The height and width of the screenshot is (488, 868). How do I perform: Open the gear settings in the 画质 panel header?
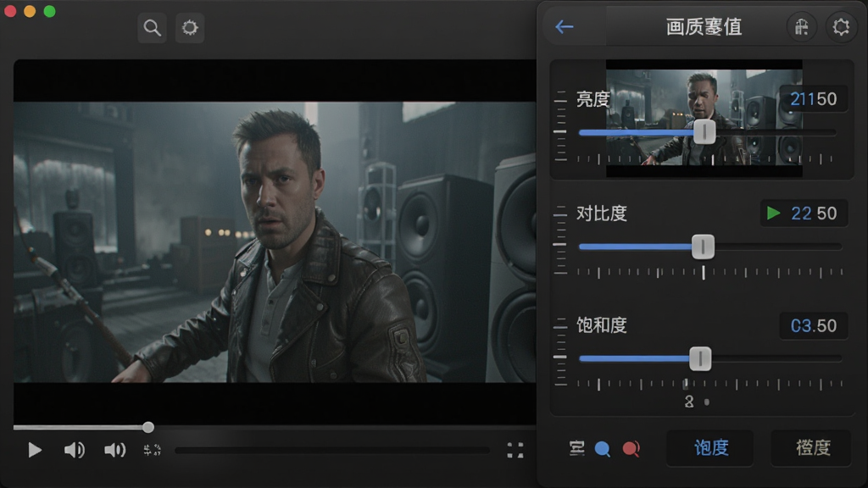[x=841, y=26]
